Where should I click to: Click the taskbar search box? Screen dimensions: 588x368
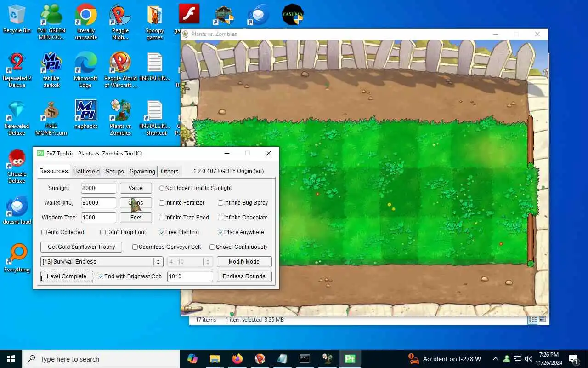tap(101, 359)
